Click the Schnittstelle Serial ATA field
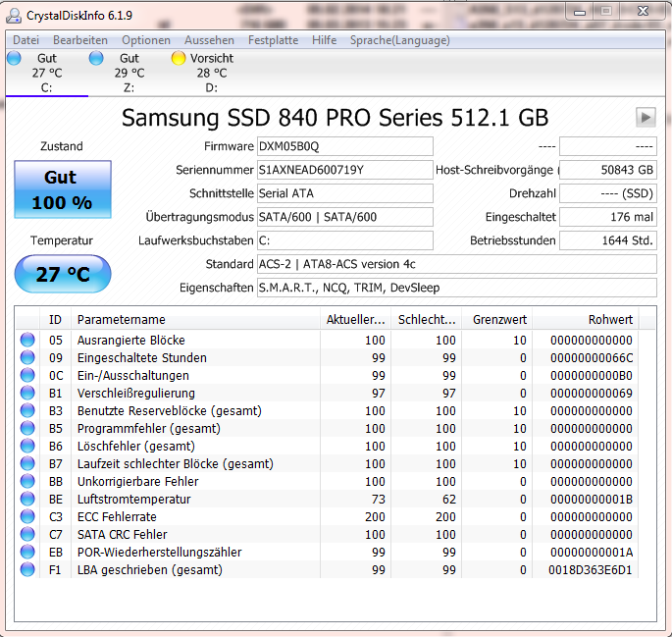The height and width of the screenshot is (637, 672). point(345,193)
